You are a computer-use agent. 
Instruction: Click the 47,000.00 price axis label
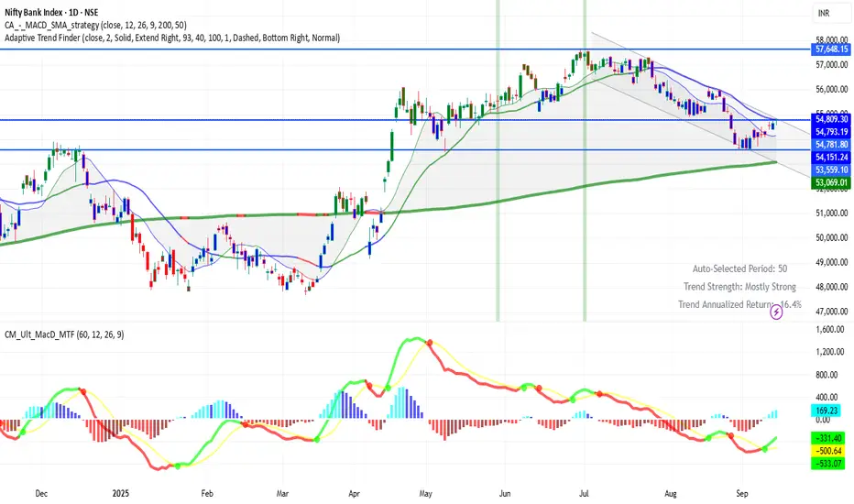831,312
